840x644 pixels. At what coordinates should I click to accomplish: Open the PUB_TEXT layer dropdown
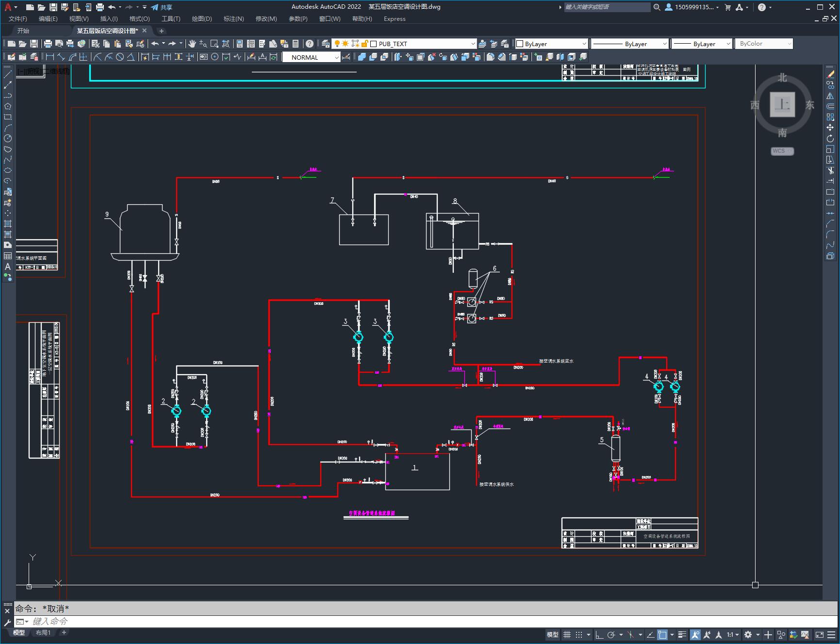point(473,44)
